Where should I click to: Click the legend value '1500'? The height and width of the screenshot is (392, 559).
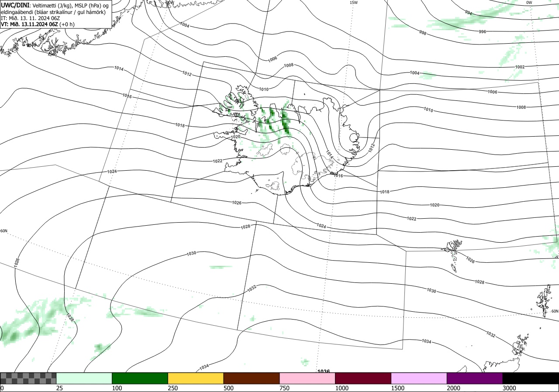coord(398,388)
